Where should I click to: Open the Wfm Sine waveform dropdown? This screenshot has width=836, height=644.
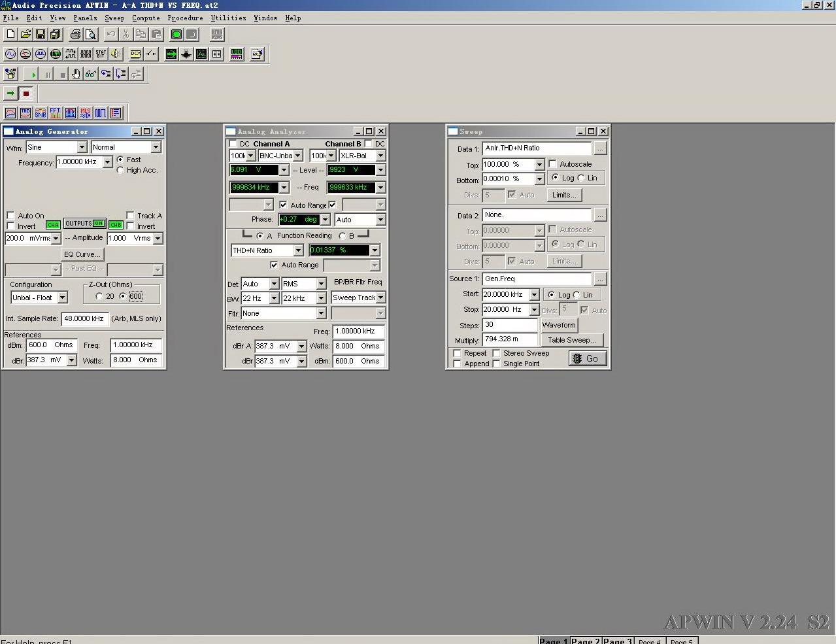[82, 148]
